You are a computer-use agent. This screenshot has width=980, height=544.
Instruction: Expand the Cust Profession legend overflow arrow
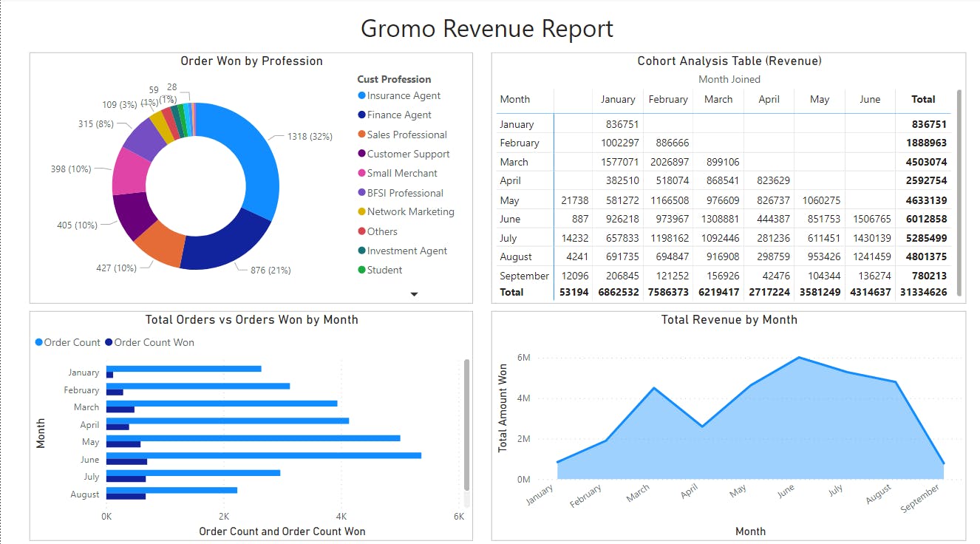[414, 293]
